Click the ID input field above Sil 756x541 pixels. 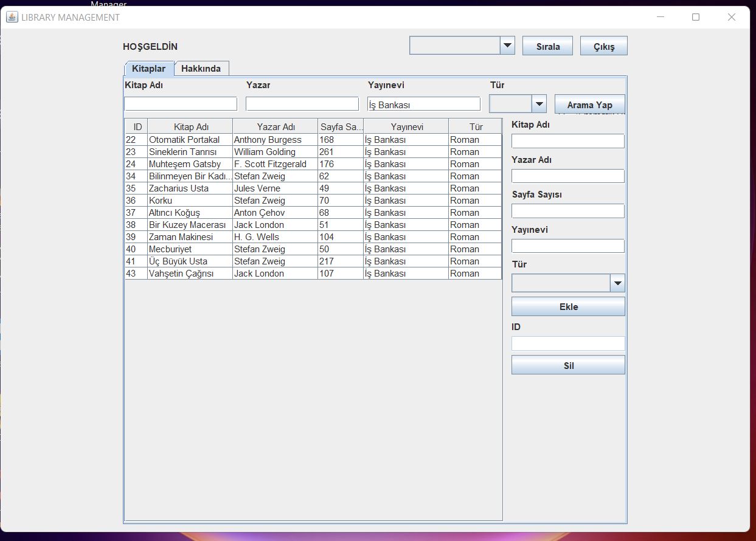(x=567, y=343)
